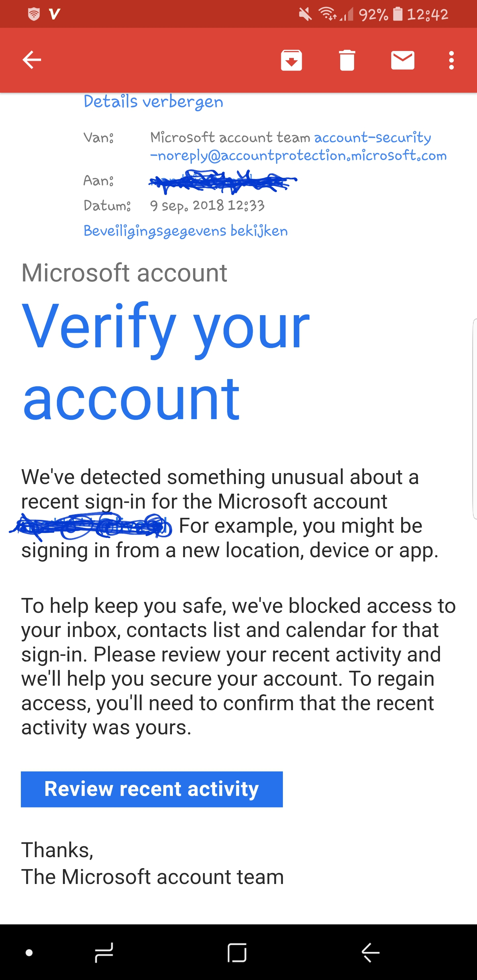
Task: Tap the scribbled-out recipient address next to 'Aan:'
Action: pyautogui.click(x=223, y=181)
